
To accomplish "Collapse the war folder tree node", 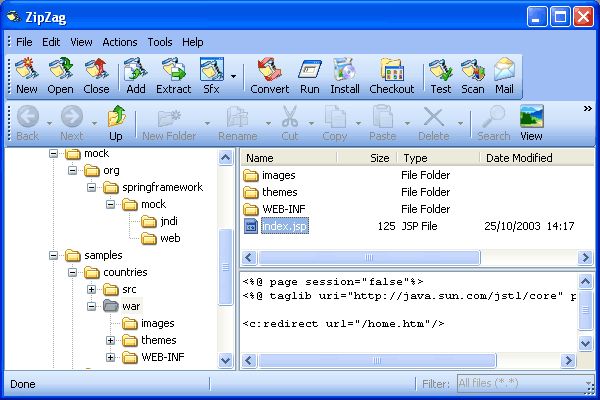I will pos(91,306).
